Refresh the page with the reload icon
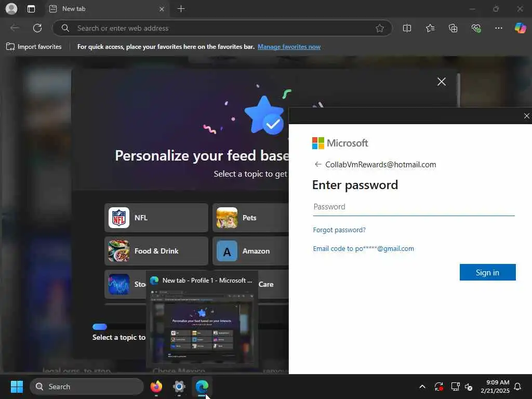532x399 pixels. [x=37, y=28]
